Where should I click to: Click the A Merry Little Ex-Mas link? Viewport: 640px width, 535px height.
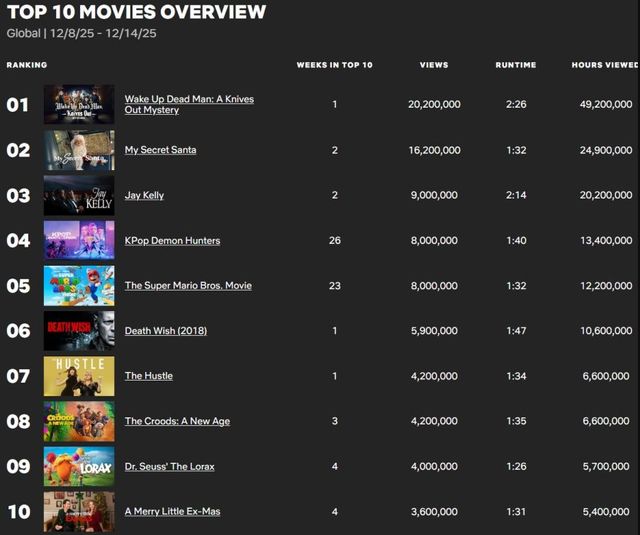tap(172, 511)
